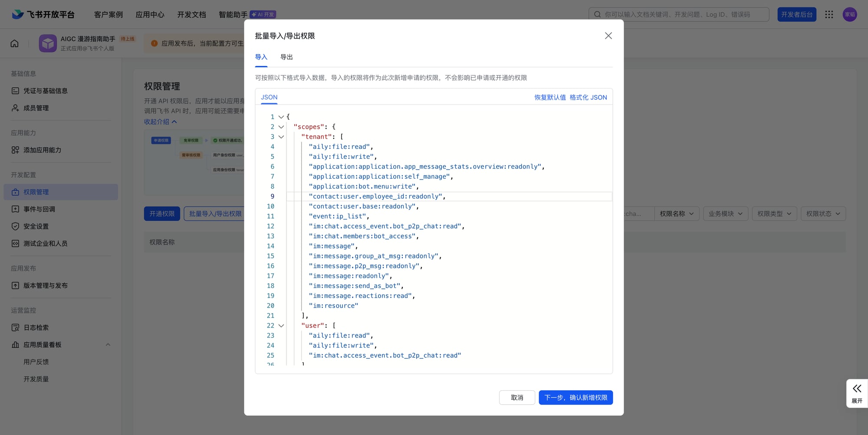
Task: Collapse the root object fold arrow on line 1
Action: (281, 117)
